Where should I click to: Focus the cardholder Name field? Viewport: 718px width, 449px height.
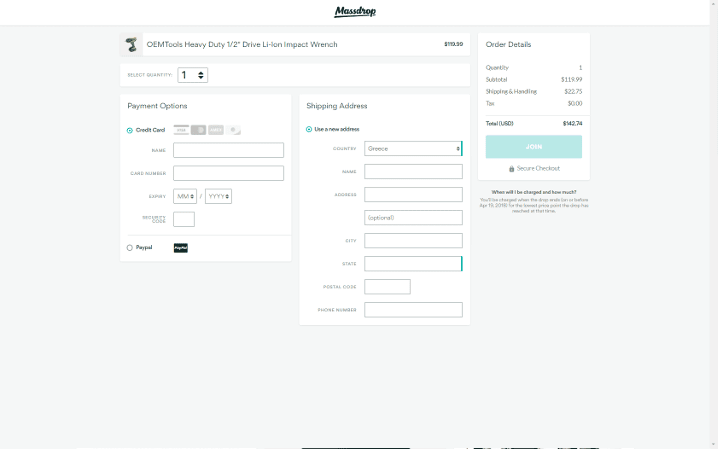pos(228,150)
